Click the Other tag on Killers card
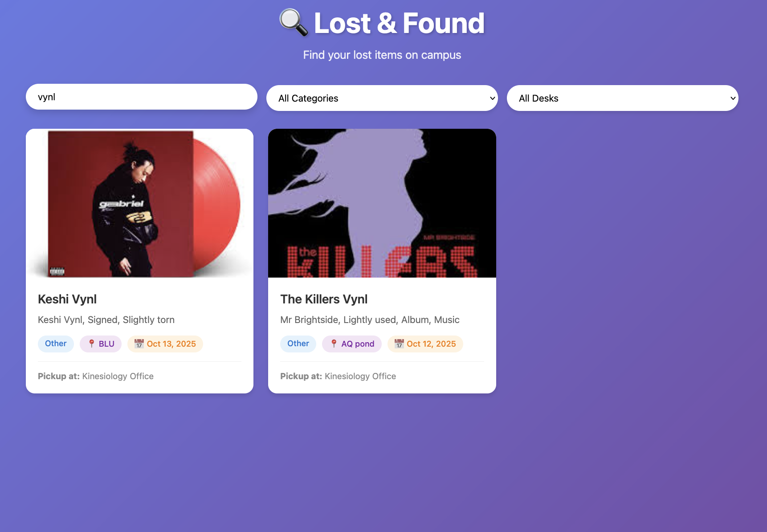767x532 pixels. [298, 344]
